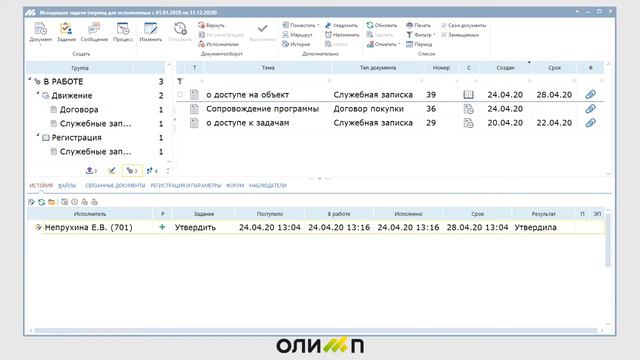The image size is (640, 360).
Task: Switch to the Регистрация и параметры tab
Action: click(x=186, y=185)
